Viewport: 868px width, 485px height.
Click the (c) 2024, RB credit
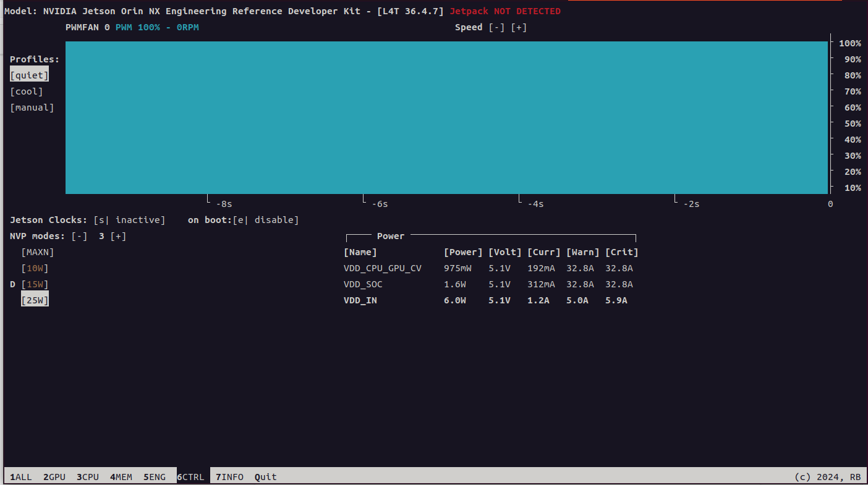(828, 477)
